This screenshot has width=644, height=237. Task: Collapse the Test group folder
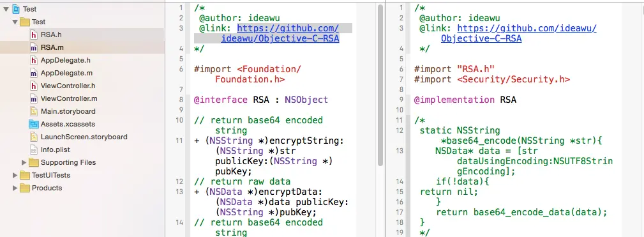pos(15,22)
